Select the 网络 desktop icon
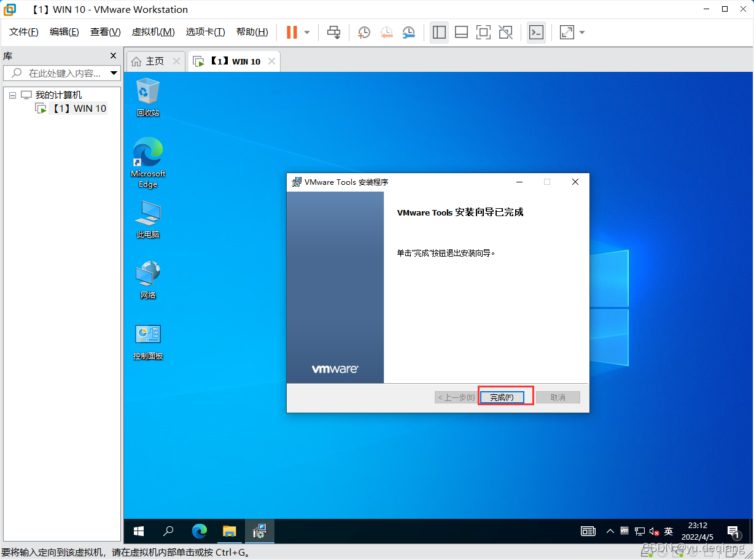The image size is (754, 560). pyautogui.click(x=147, y=281)
